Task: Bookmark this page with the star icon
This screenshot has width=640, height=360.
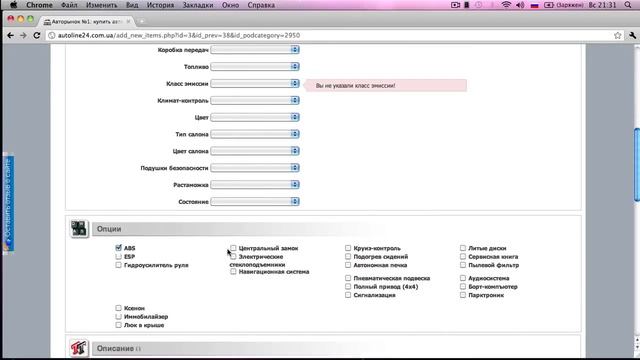Action: pos(618,36)
